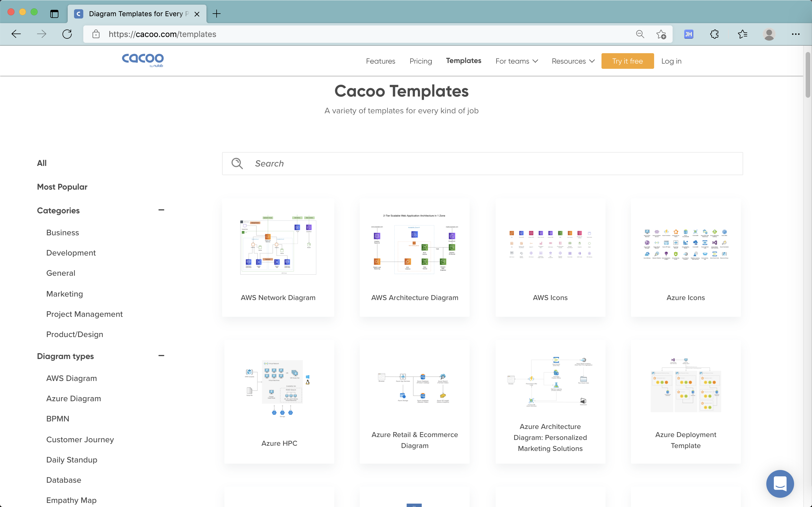Open the browser settings ellipsis menu

(796, 34)
